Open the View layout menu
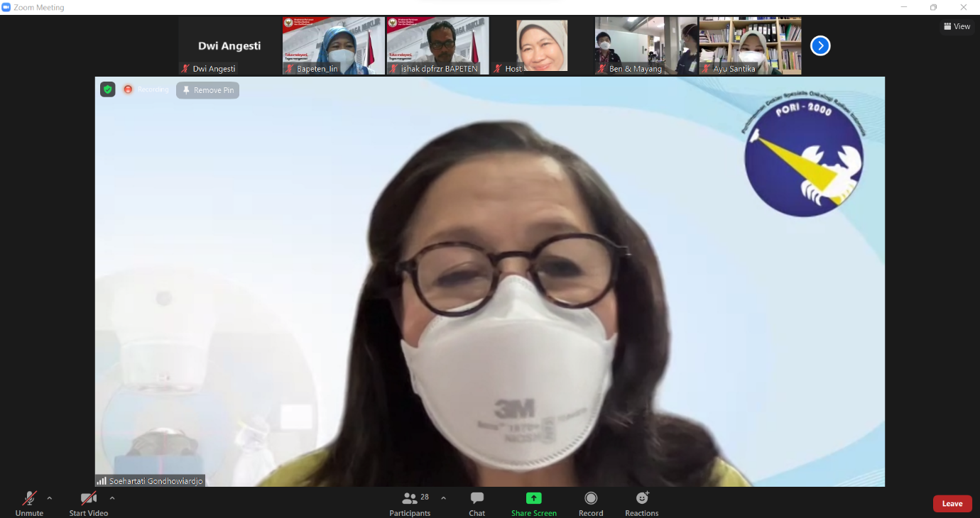The height and width of the screenshot is (518, 980). tap(957, 26)
